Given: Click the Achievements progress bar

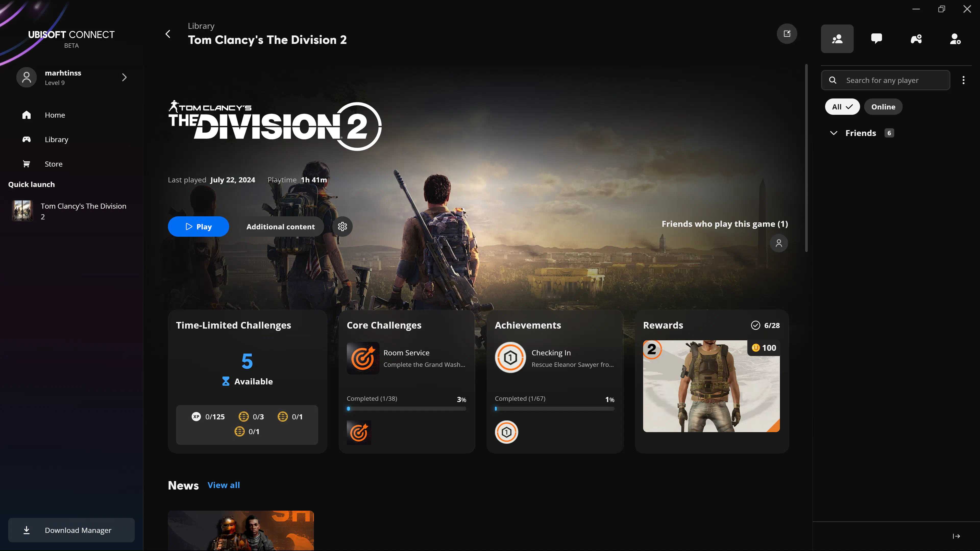Looking at the screenshot, I should (554, 409).
